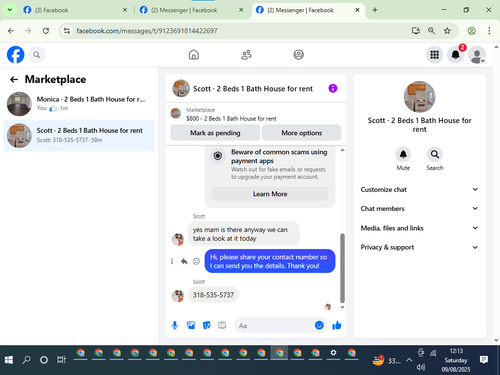Click Mark as pending button

coord(215,133)
